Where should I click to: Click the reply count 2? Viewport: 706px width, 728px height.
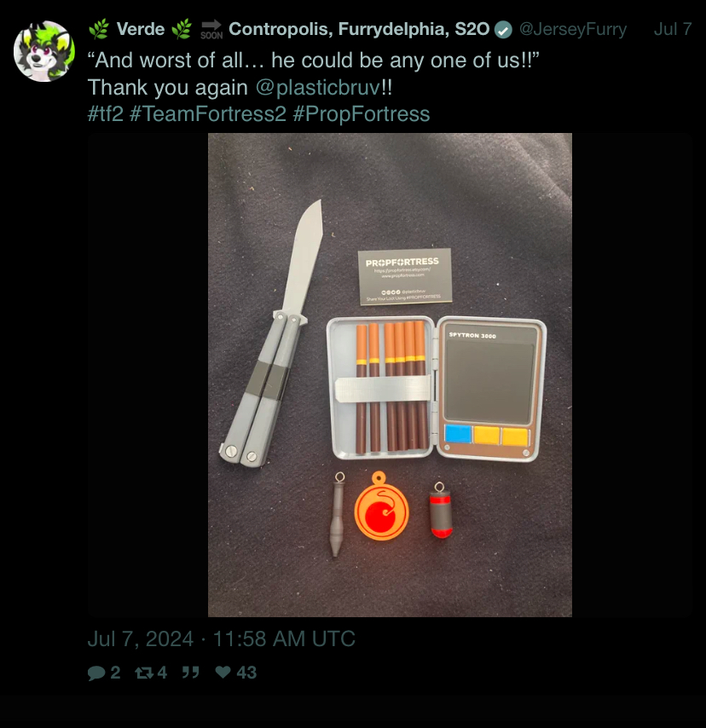click(115, 673)
